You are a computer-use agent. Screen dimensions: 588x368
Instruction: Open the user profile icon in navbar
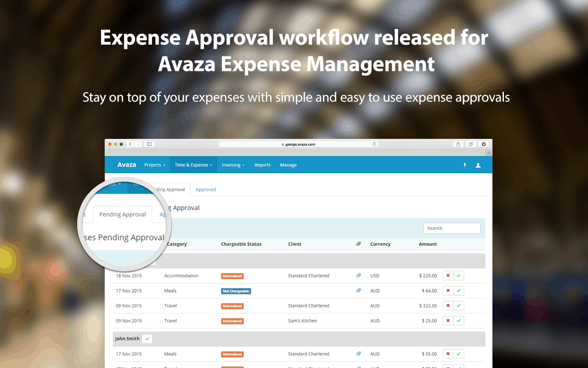[478, 165]
